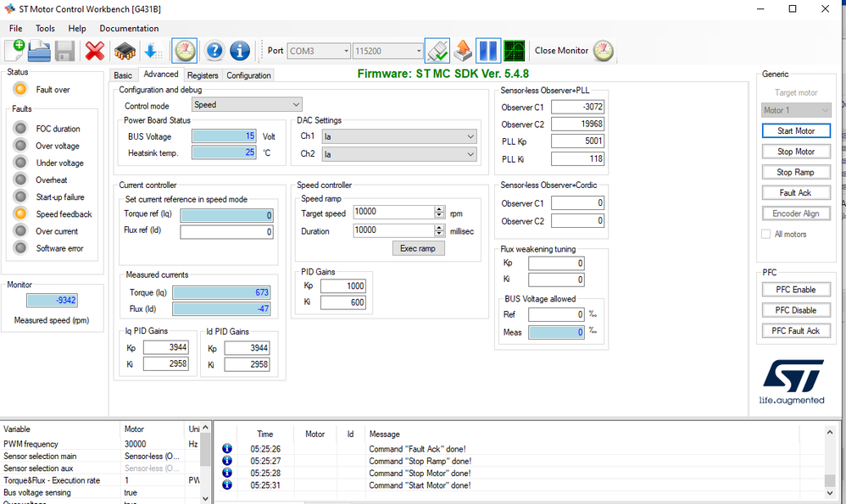Open the DAC Ch2 dropdown
846x504 pixels.
[x=399, y=155]
